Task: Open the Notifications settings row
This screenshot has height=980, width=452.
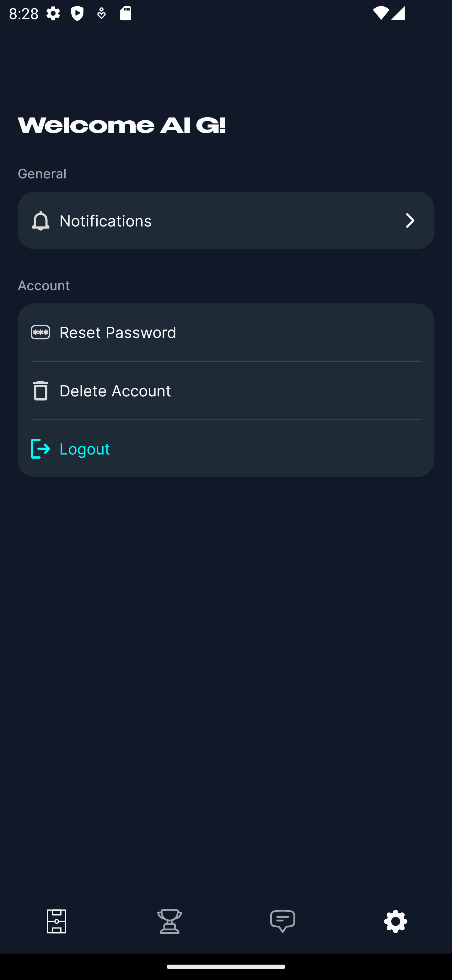Action: point(226,220)
